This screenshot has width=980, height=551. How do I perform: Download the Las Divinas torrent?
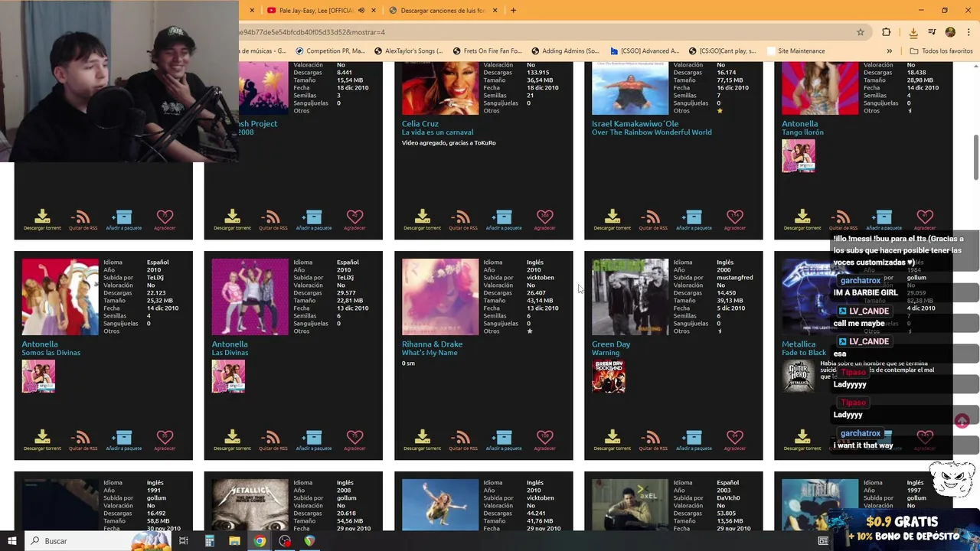pyautogui.click(x=233, y=440)
